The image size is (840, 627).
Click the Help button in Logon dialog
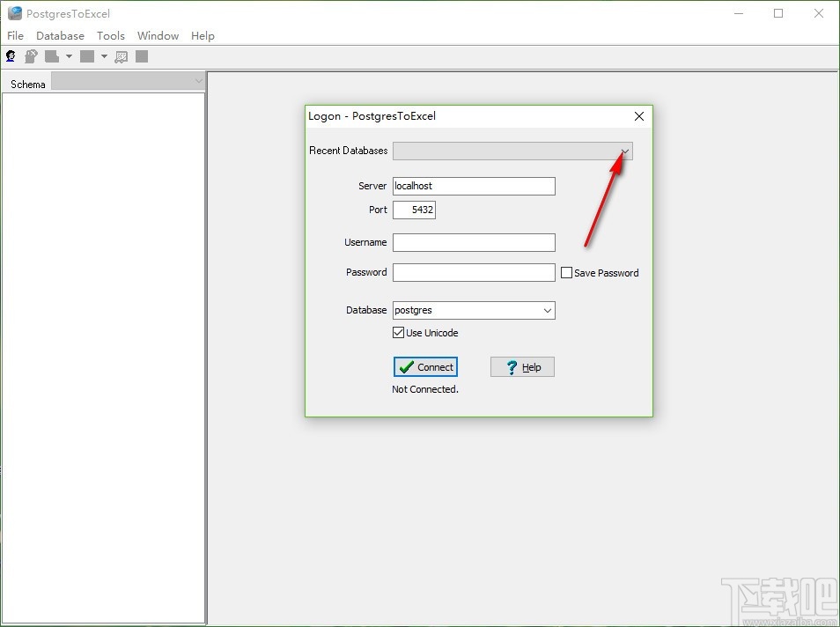pyautogui.click(x=522, y=367)
